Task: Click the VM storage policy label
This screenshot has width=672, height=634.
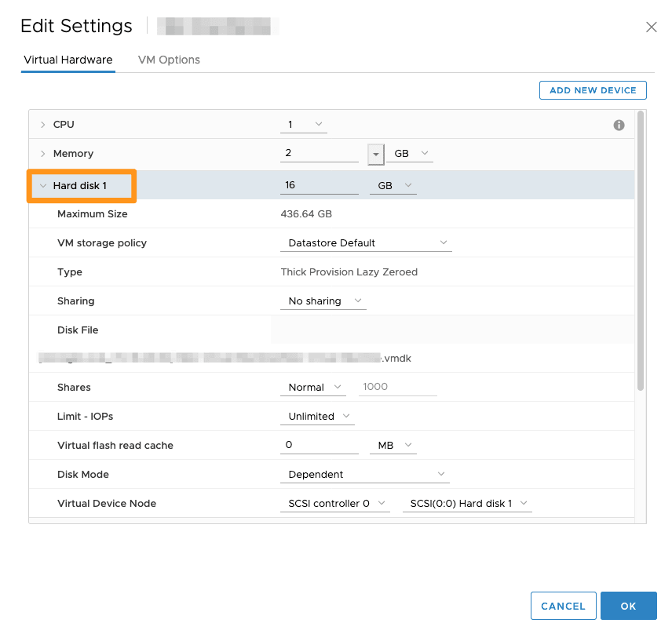Action: (102, 243)
